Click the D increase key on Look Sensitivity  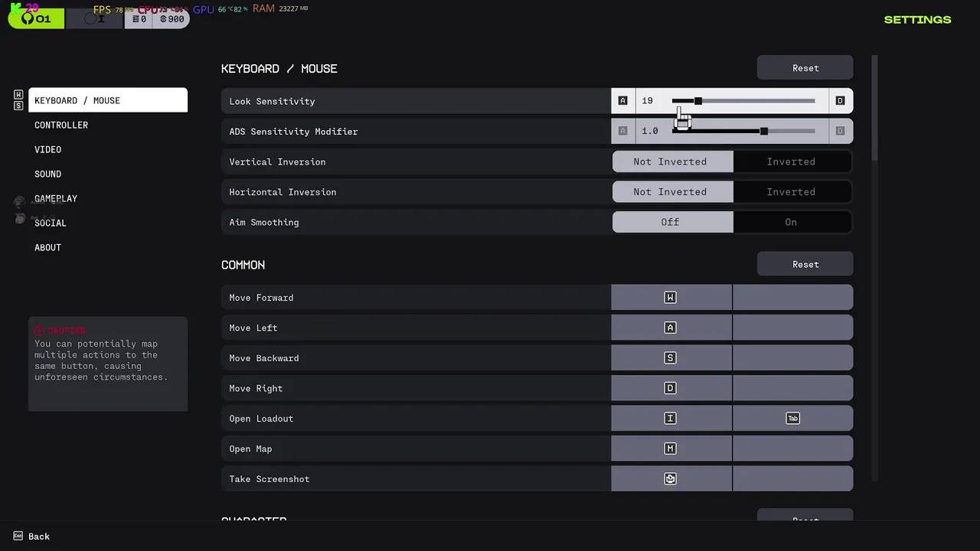point(840,101)
